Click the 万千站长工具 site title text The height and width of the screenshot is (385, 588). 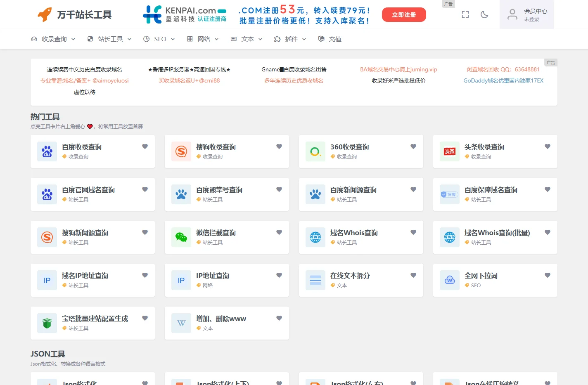tap(84, 15)
